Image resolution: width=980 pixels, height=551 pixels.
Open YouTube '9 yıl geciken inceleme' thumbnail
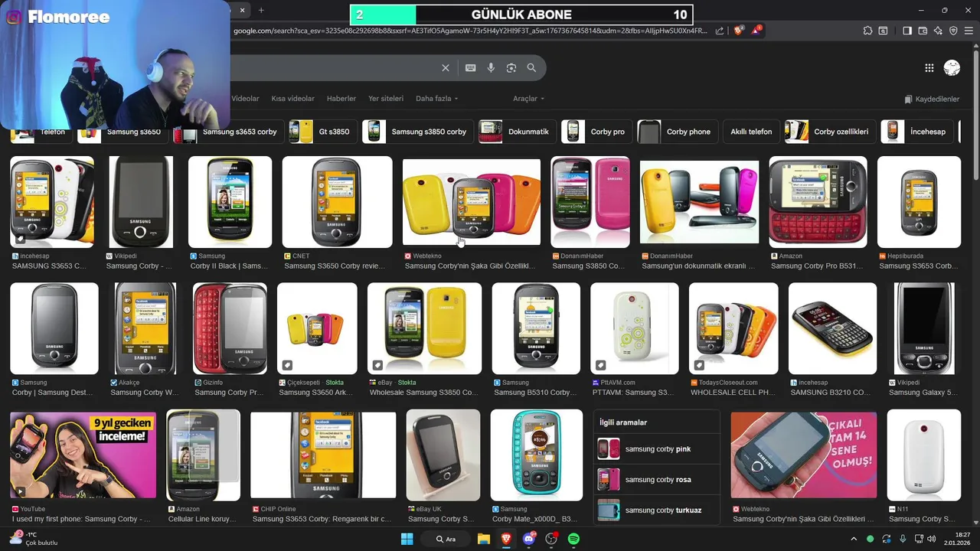[83, 455]
